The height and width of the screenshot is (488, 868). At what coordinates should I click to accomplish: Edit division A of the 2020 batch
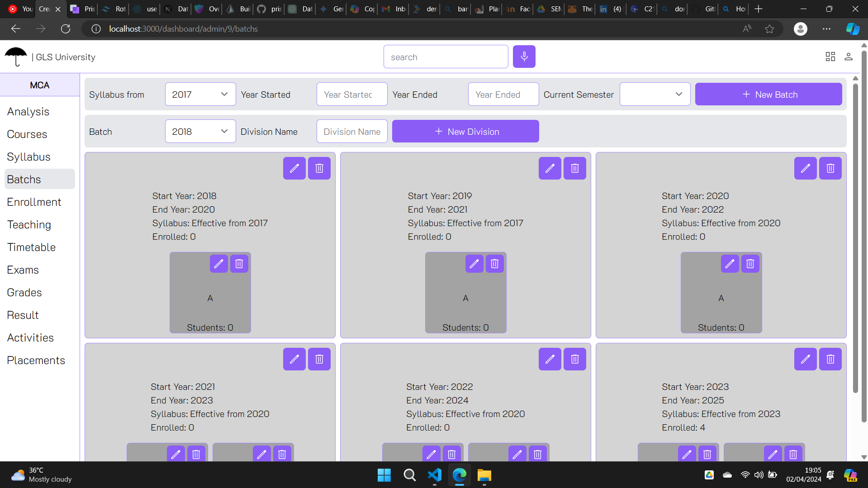[730, 264]
